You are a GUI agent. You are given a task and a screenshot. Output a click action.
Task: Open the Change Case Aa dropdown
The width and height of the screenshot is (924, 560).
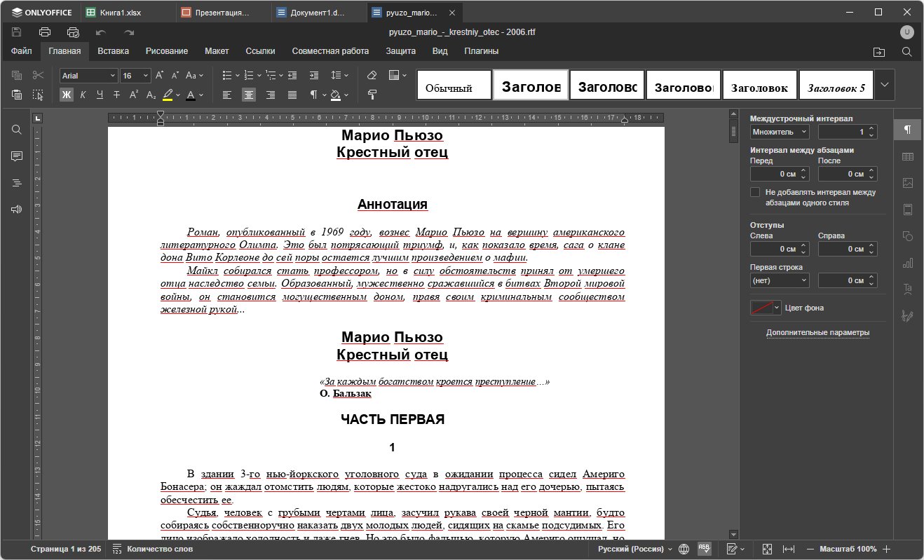click(195, 75)
